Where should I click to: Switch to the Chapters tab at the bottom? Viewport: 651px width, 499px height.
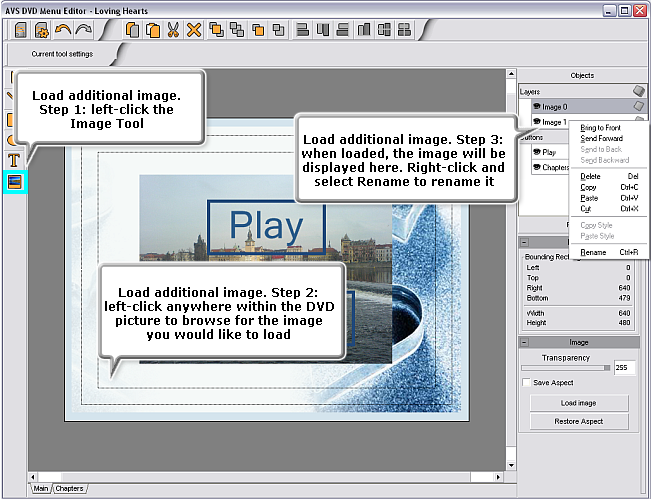click(69, 488)
